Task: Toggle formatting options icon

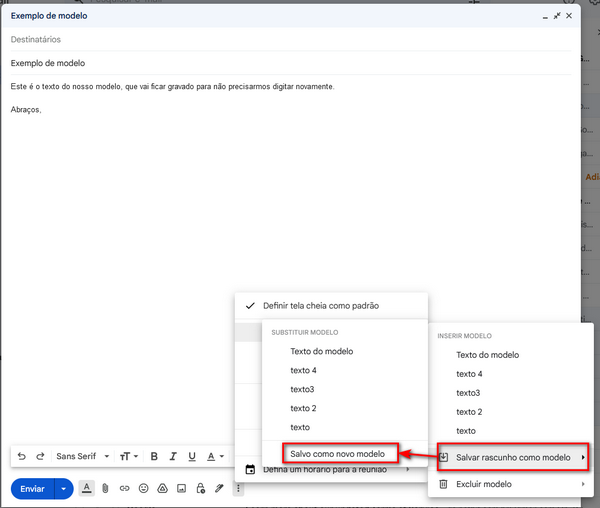Action: pyautogui.click(x=87, y=488)
